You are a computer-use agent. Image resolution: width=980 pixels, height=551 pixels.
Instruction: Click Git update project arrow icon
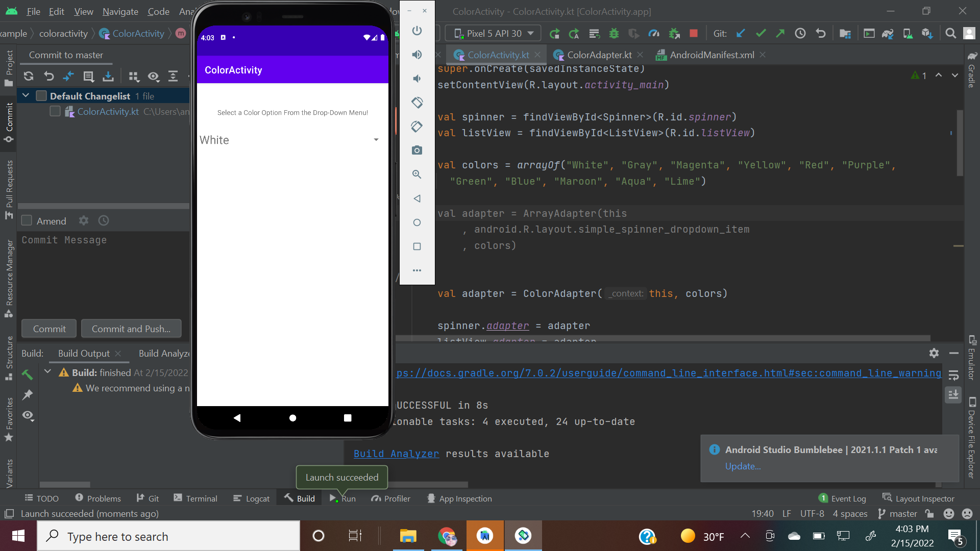click(x=741, y=34)
